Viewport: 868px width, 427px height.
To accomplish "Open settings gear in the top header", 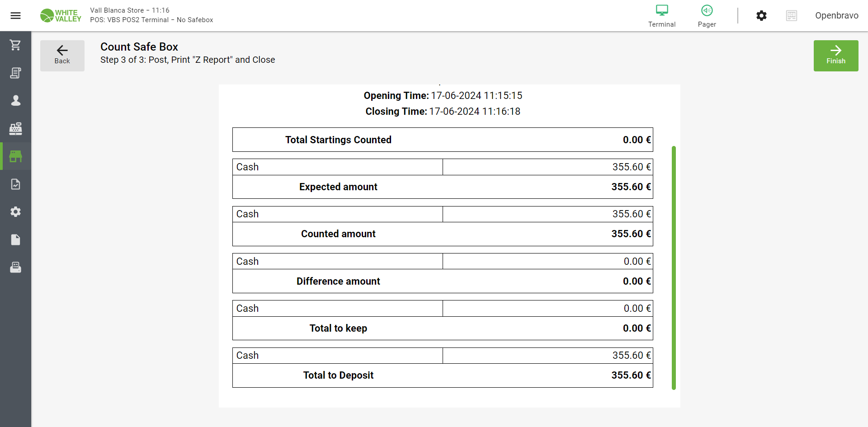I will [x=761, y=16].
